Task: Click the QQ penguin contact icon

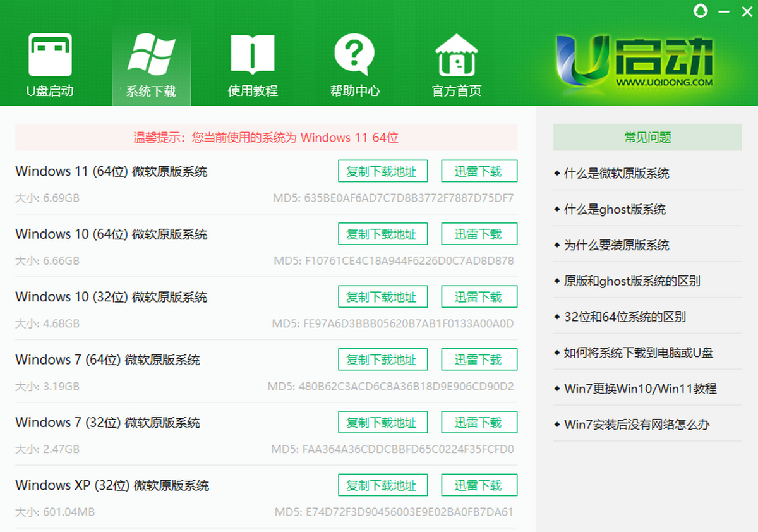Action: 700,11
